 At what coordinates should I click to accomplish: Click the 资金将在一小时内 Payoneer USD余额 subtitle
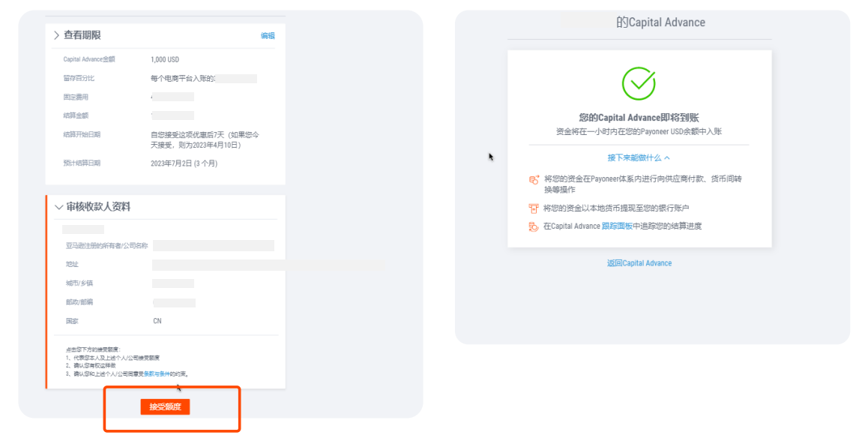coord(639,132)
